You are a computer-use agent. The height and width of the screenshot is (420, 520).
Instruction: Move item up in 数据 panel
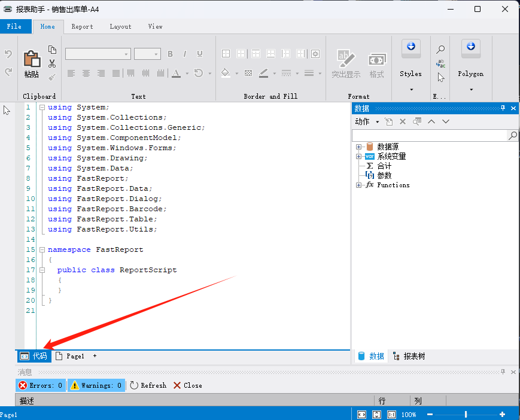[x=431, y=121]
